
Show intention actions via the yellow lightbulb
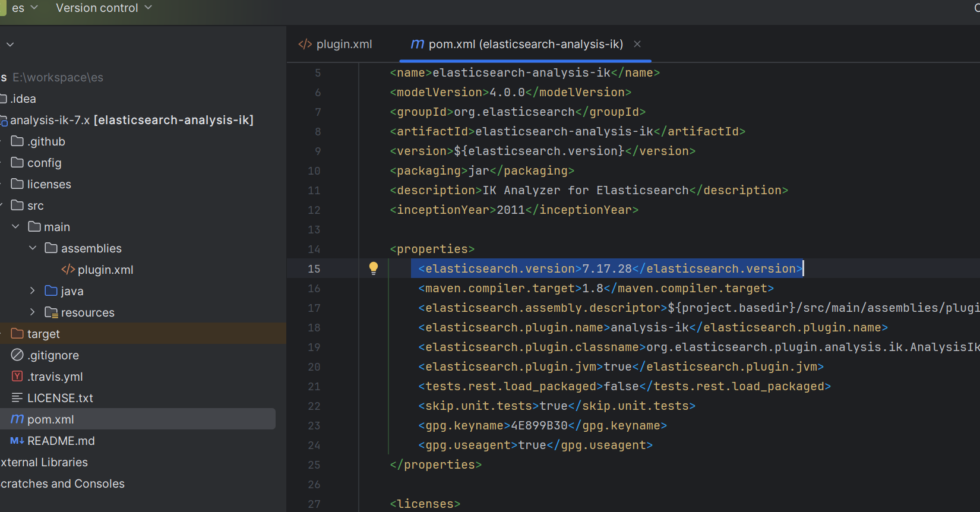coord(374,268)
